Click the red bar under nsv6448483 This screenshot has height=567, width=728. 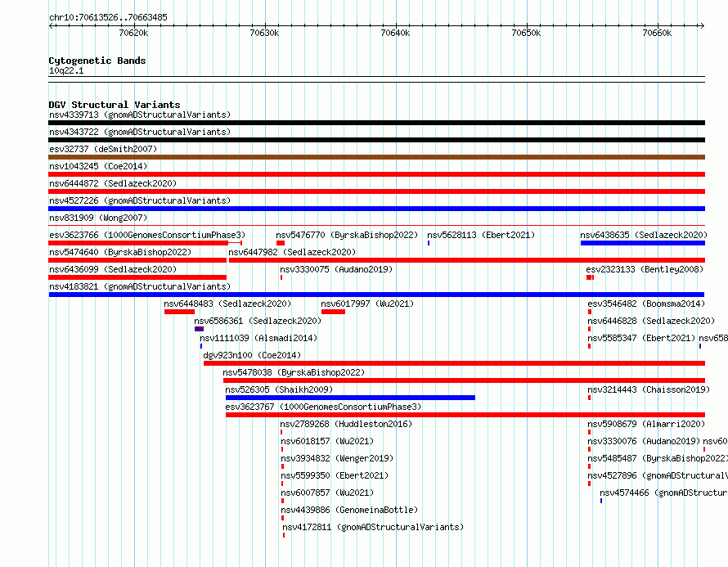tap(179, 312)
